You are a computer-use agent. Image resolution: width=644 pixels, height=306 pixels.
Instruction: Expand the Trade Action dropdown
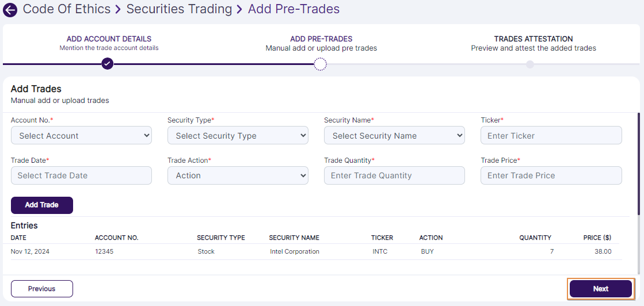[238, 175]
